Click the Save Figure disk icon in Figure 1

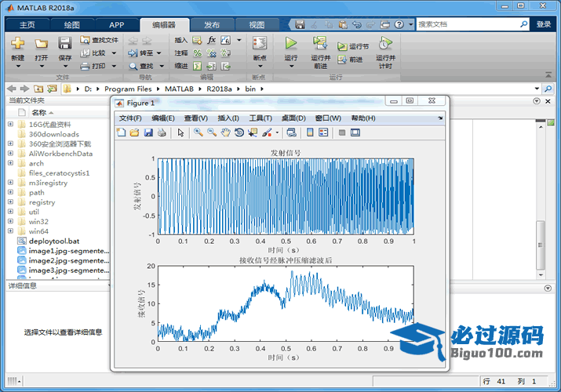pos(148,132)
